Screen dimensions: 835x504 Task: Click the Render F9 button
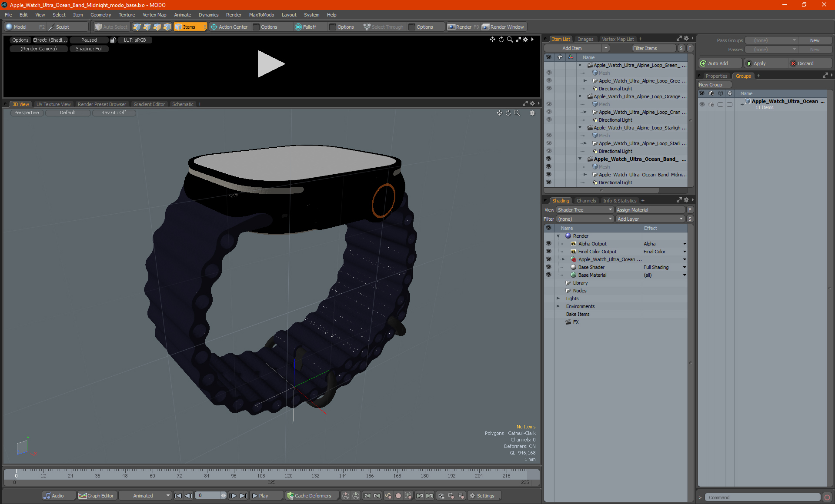click(463, 27)
